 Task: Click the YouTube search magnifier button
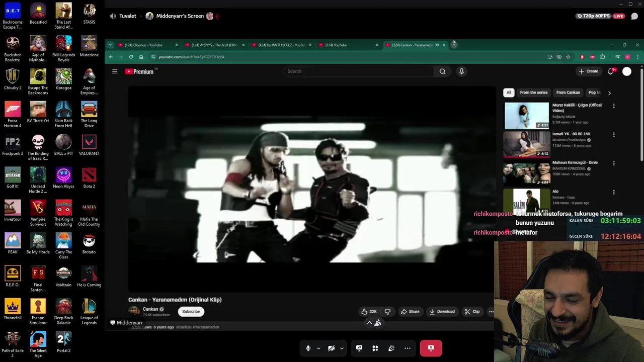(442, 71)
